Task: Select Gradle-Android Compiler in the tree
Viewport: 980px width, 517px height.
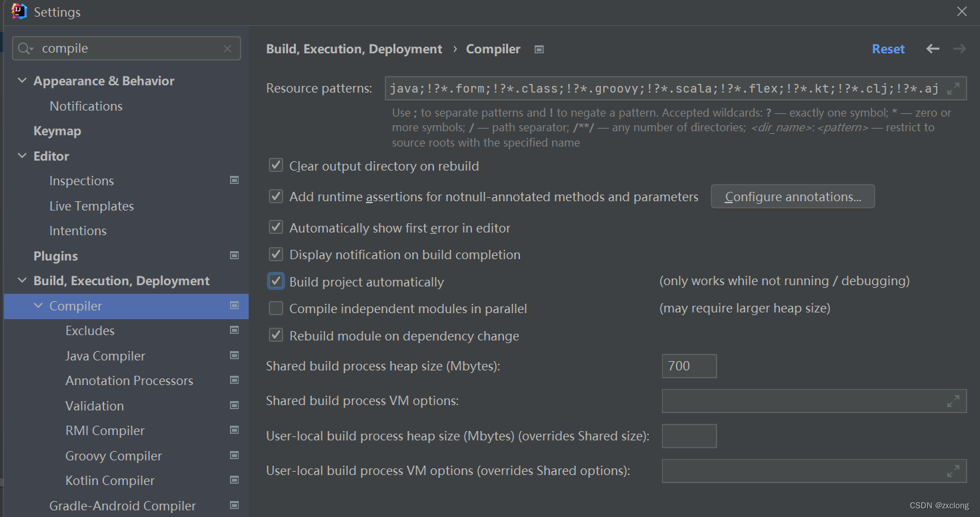Action: pyautogui.click(x=123, y=506)
